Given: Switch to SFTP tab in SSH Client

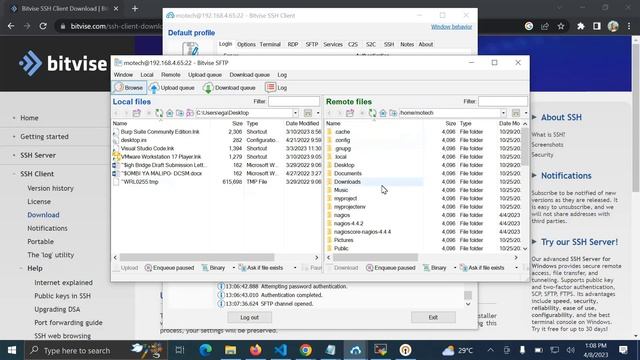Looking at the screenshot, I should click(x=312, y=44).
